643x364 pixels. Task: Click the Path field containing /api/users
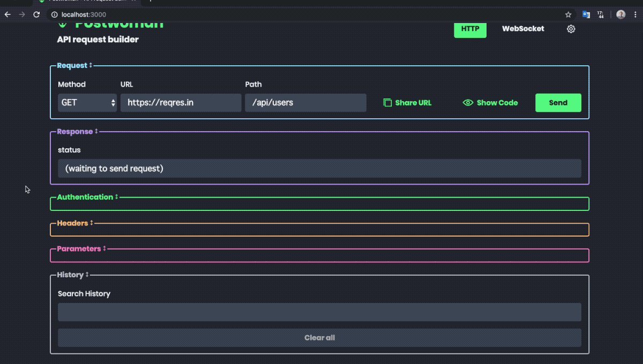(x=306, y=103)
